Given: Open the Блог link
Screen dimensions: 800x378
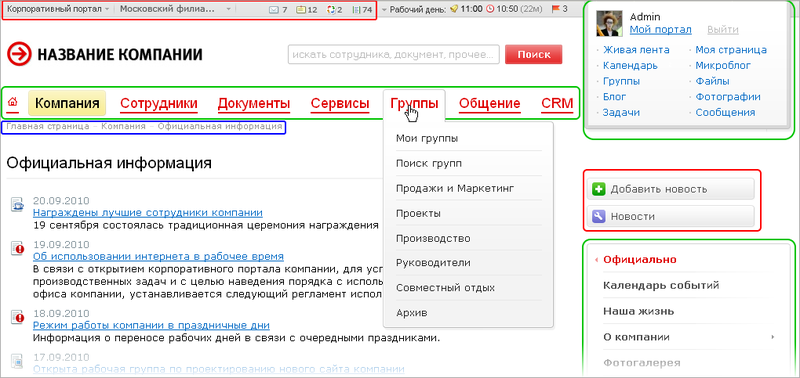Looking at the screenshot, I should [614, 97].
